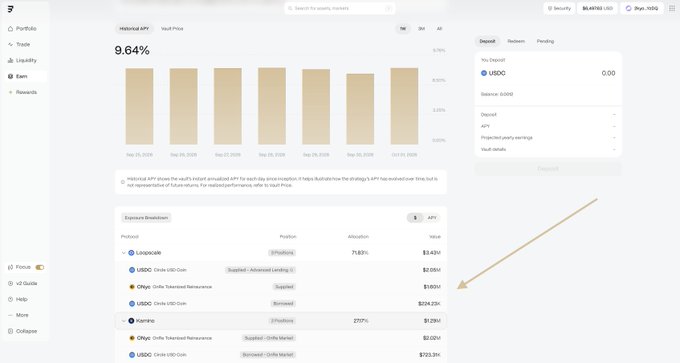
Task: Click the Rewards sparkle icon
Action: pos(10,92)
